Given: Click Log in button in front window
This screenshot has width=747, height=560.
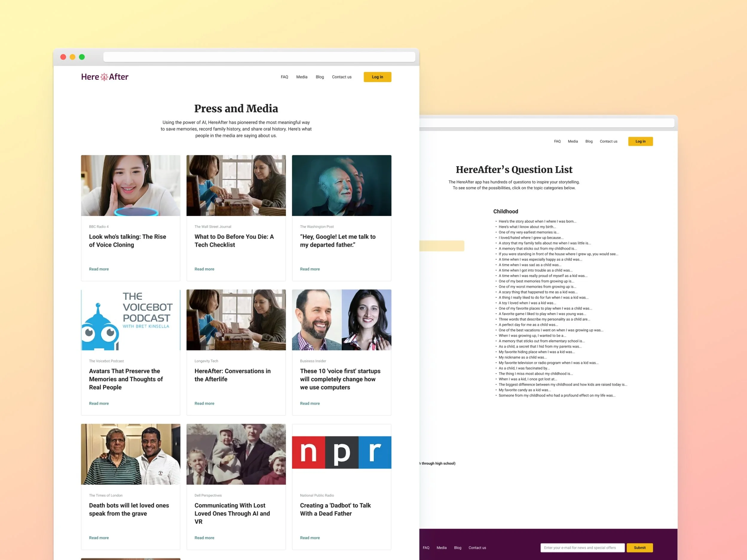Looking at the screenshot, I should (377, 77).
